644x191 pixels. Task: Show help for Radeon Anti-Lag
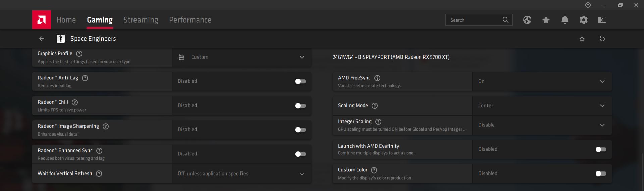[x=85, y=78]
